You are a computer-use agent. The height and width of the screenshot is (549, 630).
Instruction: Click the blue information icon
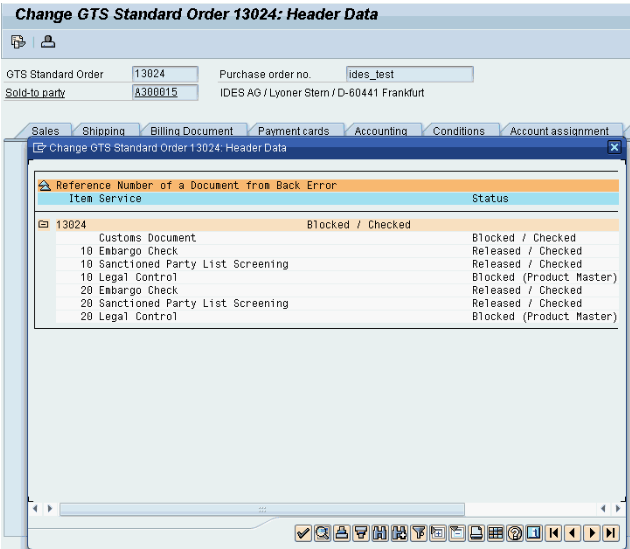click(x=534, y=533)
